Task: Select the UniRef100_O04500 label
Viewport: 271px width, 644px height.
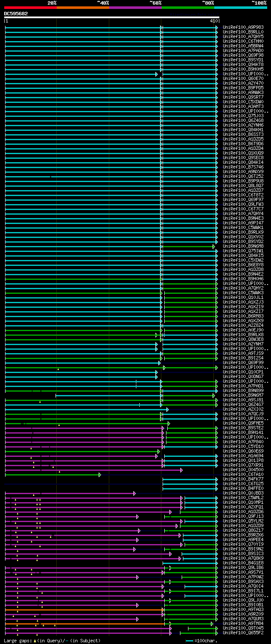Action: pyautogui.click(x=244, y=470)
